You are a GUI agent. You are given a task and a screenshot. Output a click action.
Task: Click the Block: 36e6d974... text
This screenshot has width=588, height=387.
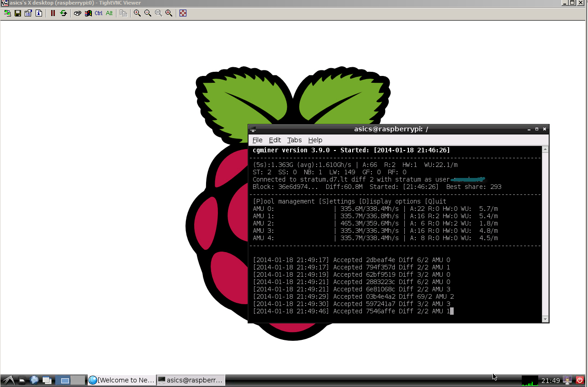[285, 187]
